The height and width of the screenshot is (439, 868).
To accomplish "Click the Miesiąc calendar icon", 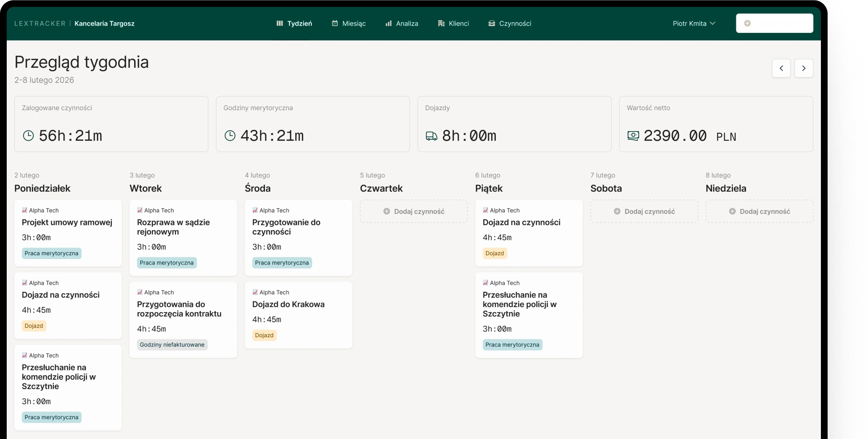I will point(335,24).
